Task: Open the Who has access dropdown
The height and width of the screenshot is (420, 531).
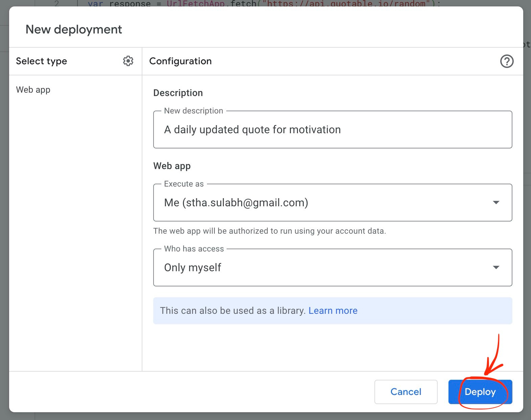Action: click(x=325, y=267)
